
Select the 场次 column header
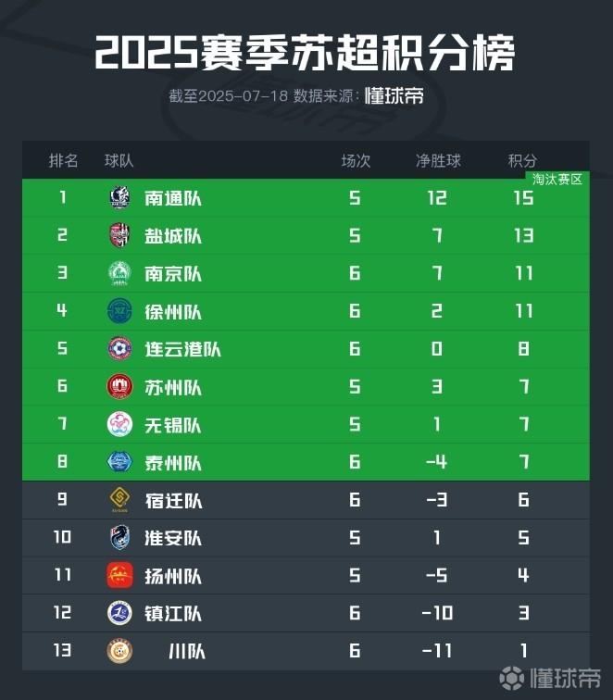click(x=356, y=160)
